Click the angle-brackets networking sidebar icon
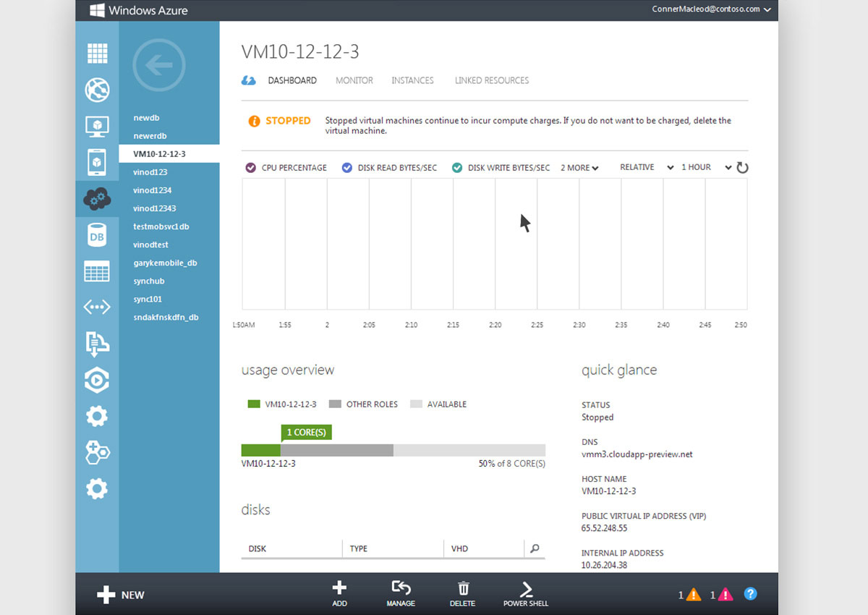The height and width of the screenshot is (615, 868). click(97, 307)
